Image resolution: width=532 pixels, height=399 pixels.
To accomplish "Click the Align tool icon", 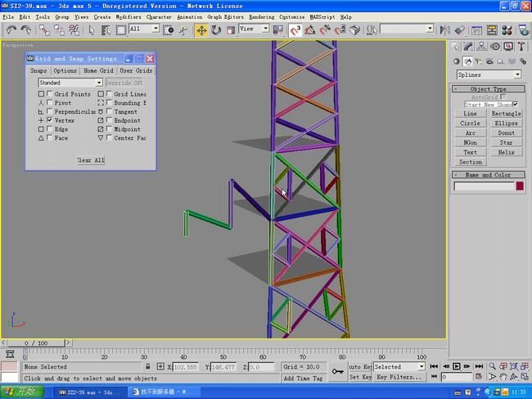I will (x=459, y=30).
